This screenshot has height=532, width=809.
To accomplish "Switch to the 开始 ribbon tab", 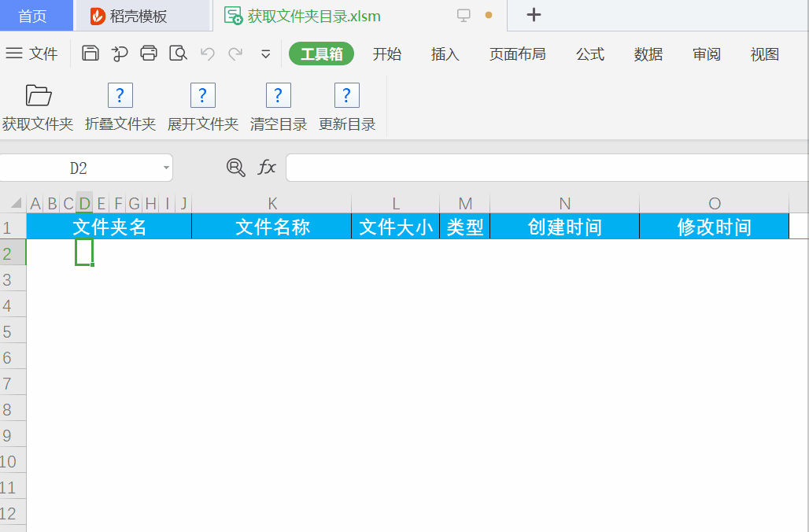I will tap(387, 54).
